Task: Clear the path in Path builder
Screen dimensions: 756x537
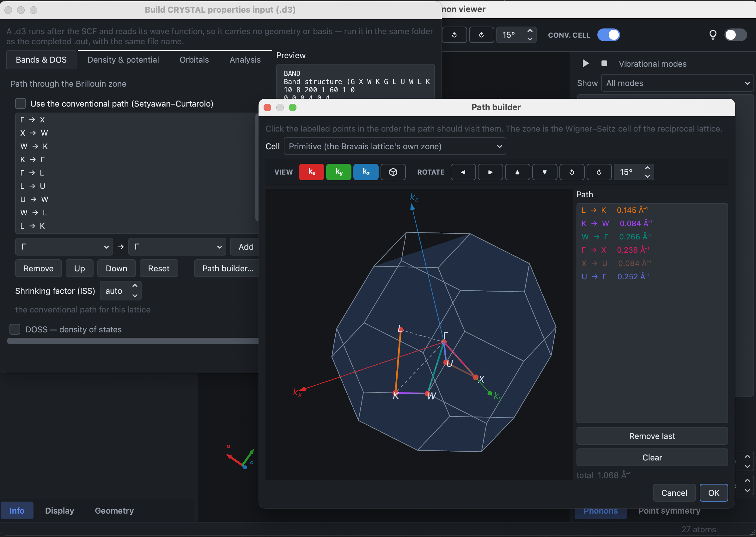Action: (652, 457)
